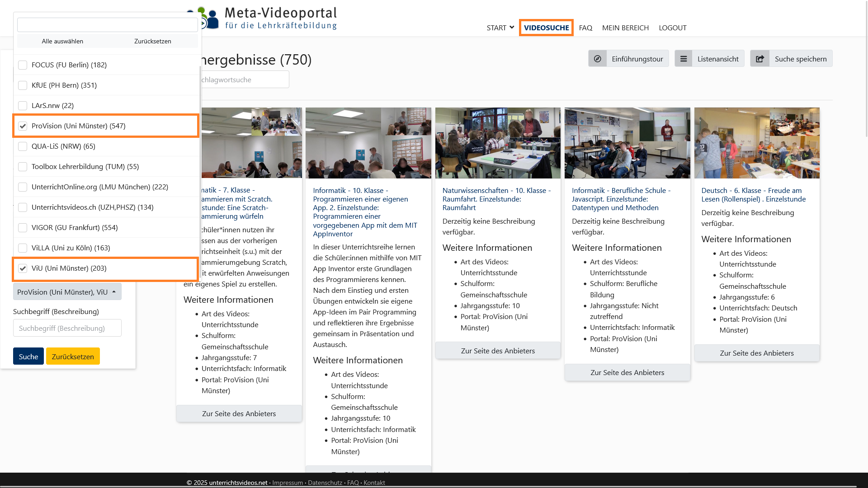Click the list icon of Listenansicht
Image resolution: width=868 pixels, height=488 pixels.
[684, 59]
